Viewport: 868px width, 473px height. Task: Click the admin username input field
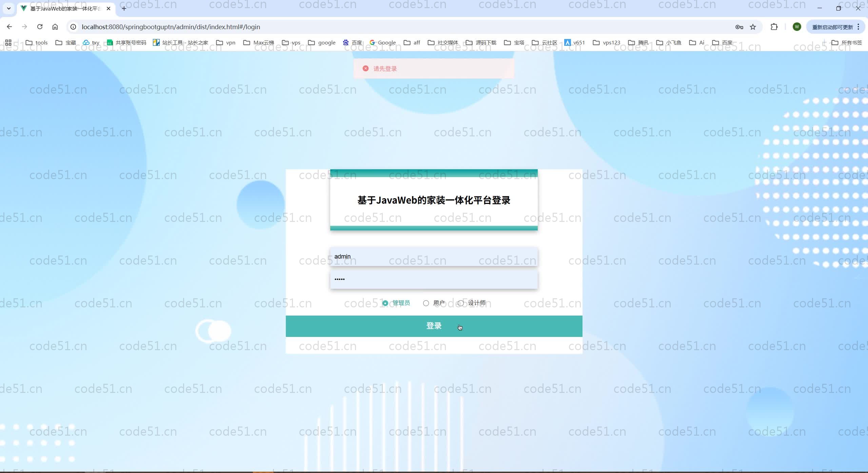point(434,257)
